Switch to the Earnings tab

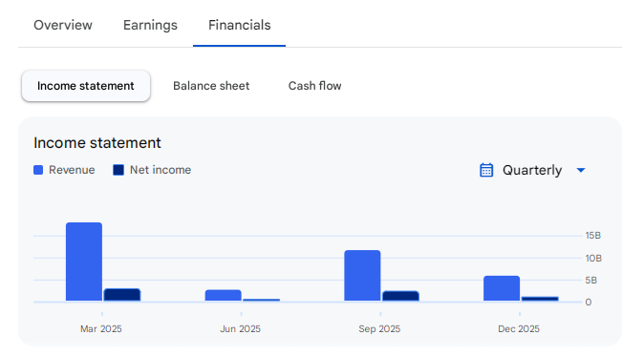(x=150, y=25)
